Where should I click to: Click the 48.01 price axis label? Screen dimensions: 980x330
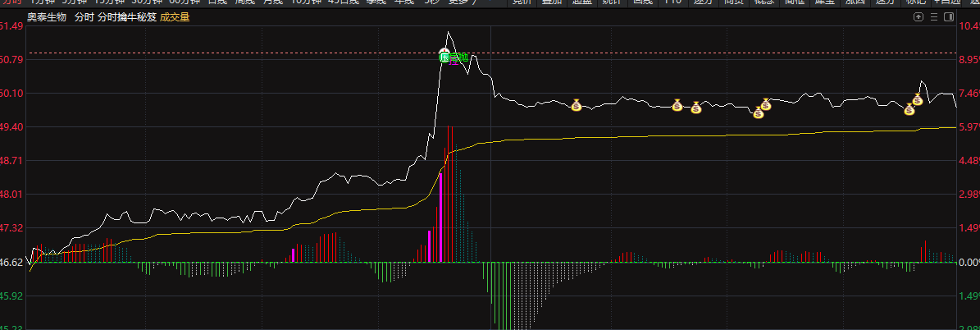tap(11, 195)
